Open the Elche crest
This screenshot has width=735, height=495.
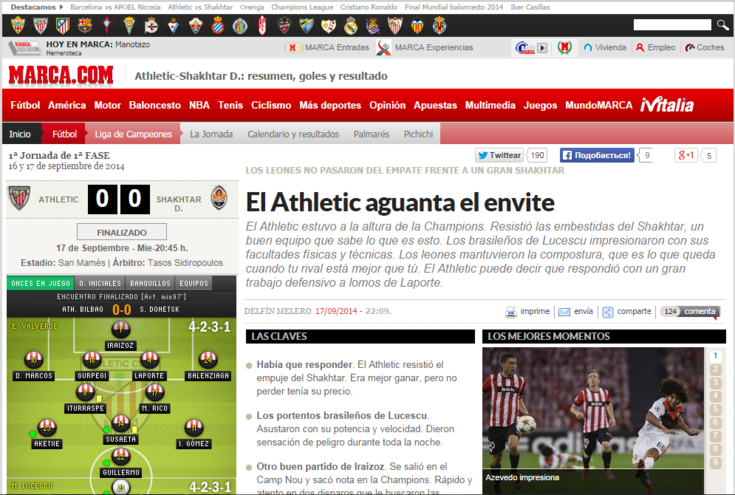tap(195, 25)
